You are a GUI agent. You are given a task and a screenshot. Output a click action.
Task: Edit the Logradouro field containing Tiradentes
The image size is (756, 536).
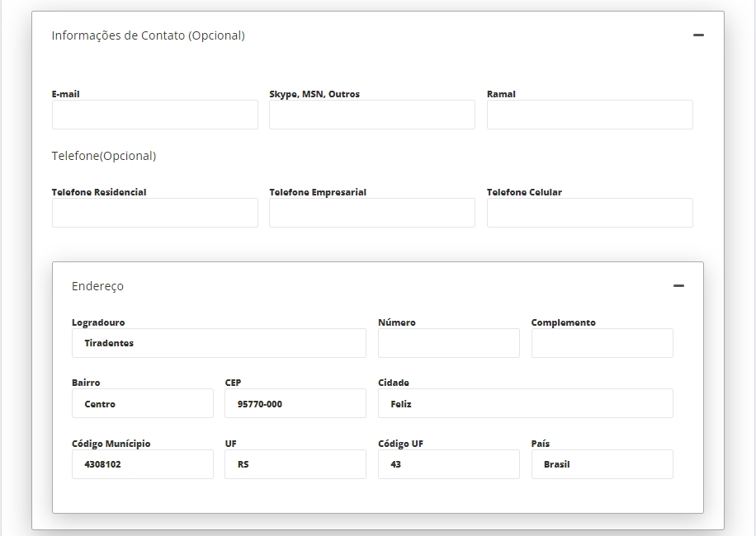click(219, 343)
